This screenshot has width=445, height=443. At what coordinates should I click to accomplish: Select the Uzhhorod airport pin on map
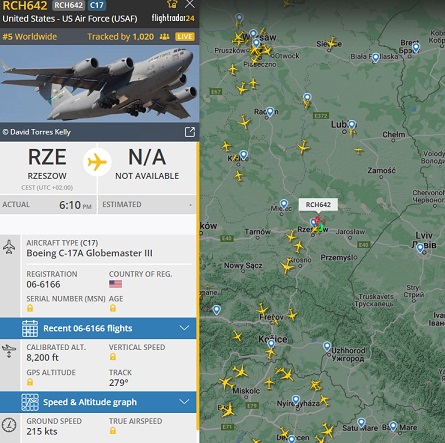(x=327, y=346)
